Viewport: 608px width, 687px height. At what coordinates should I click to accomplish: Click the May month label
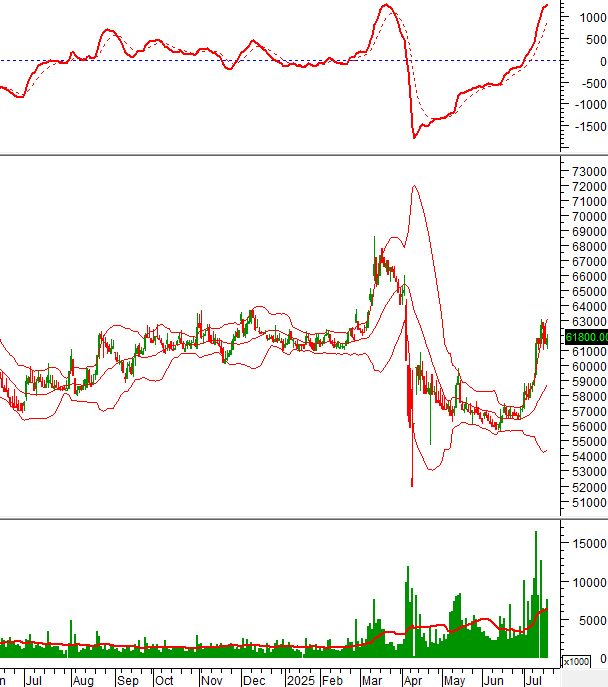(x=454, y=680)
